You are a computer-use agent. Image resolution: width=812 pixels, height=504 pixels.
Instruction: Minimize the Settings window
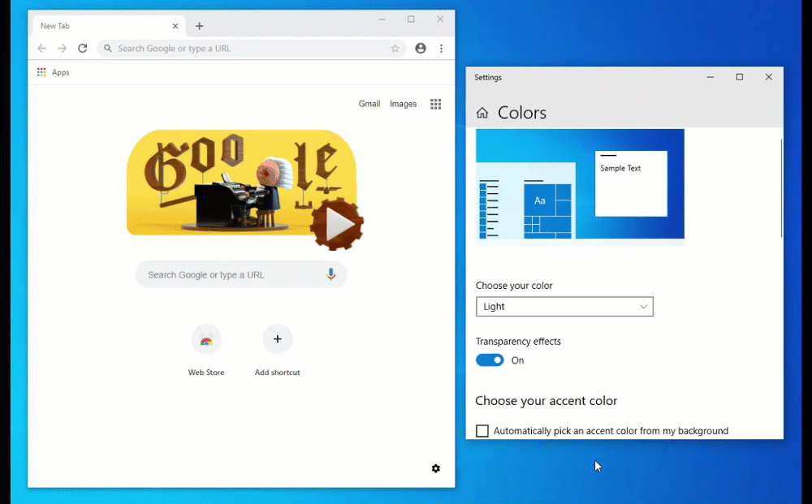coord(710,77)
